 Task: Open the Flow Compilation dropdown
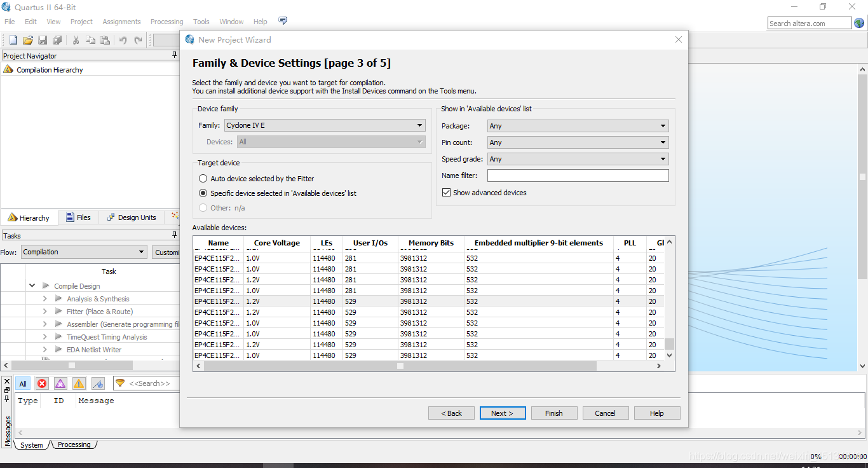[84, 252]
